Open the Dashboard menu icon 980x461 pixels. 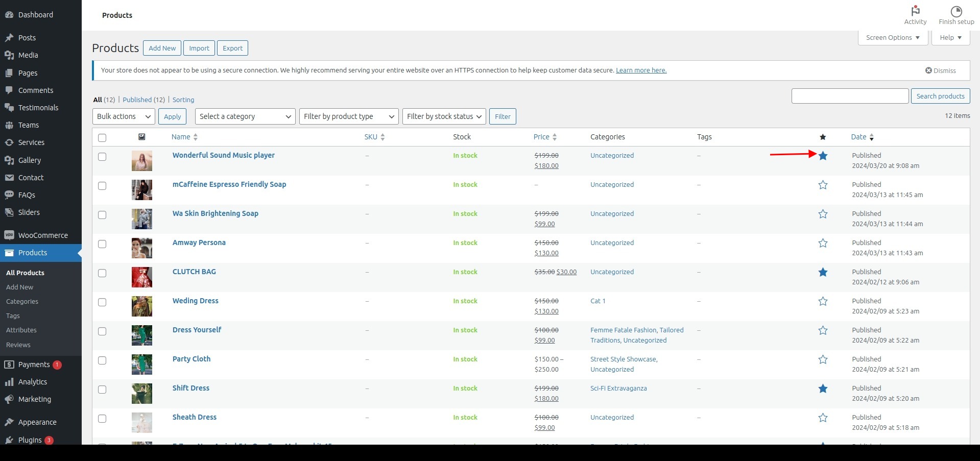click(x=9, y=15)
